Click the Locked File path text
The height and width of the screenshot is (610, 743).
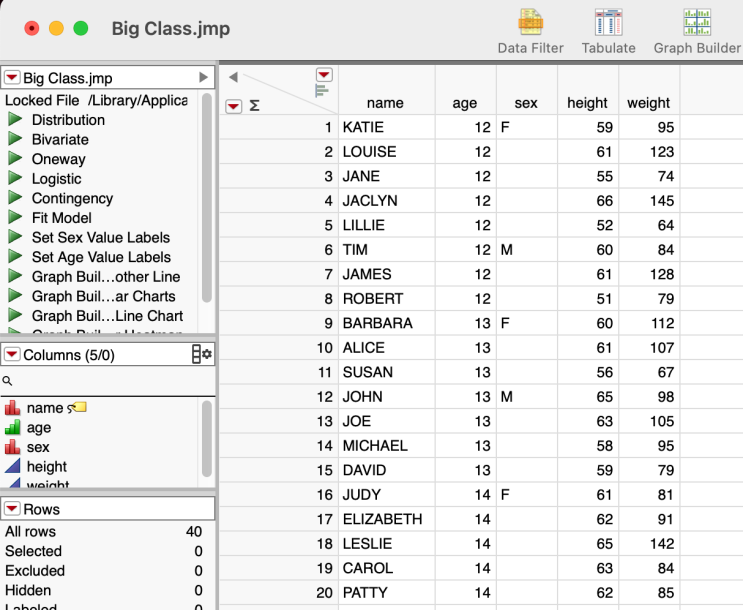coord(96,100)
